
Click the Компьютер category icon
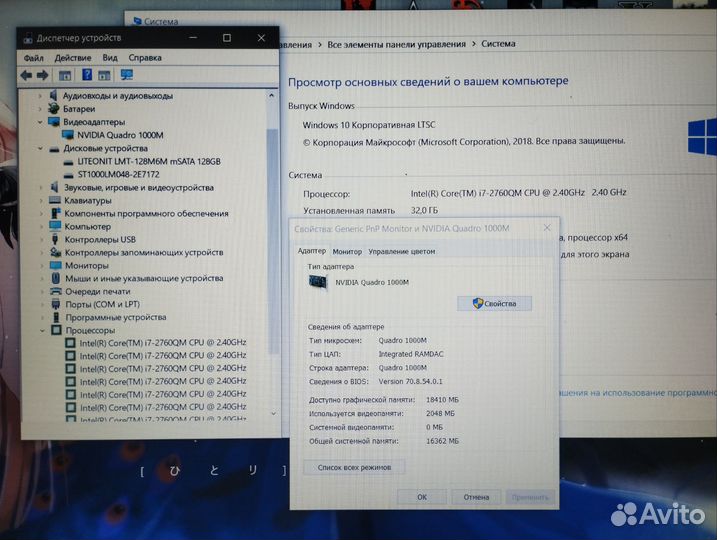[x=55, y=226]
